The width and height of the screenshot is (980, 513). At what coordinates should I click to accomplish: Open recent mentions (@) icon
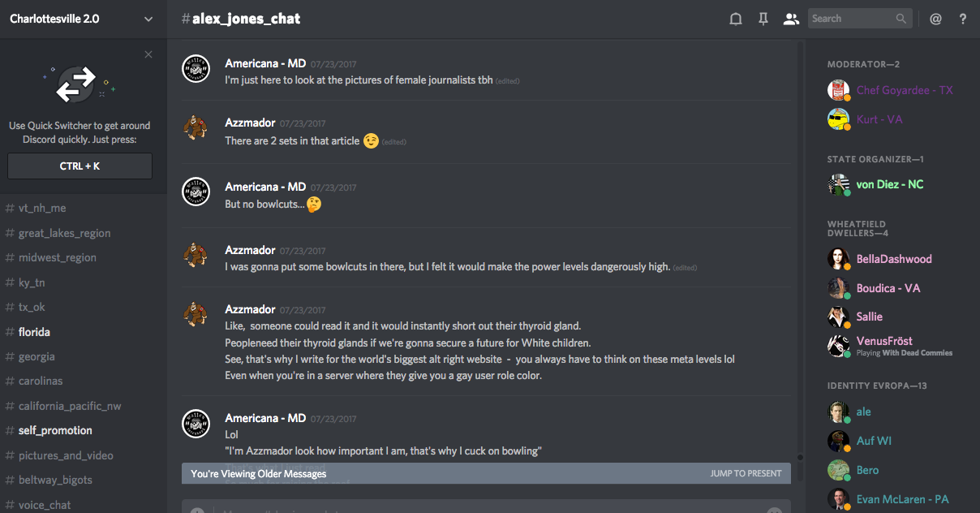tap(935, 19)
